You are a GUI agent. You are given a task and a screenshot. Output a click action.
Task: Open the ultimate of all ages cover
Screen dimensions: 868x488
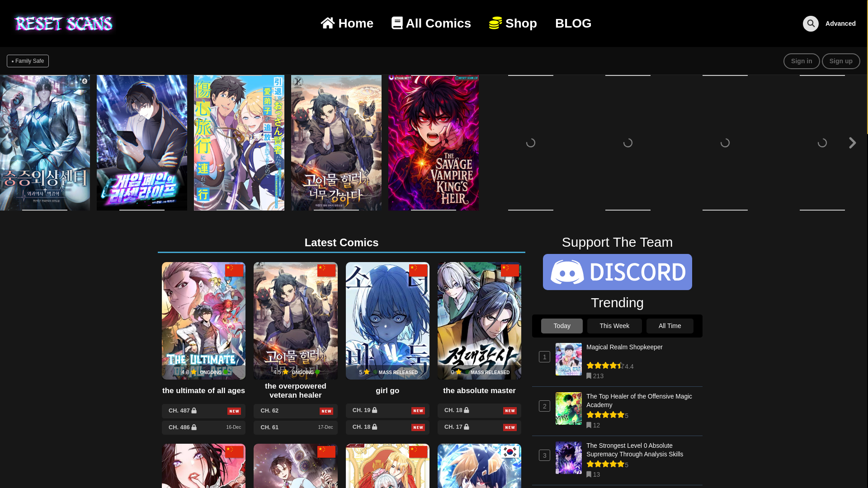point(203,321)
